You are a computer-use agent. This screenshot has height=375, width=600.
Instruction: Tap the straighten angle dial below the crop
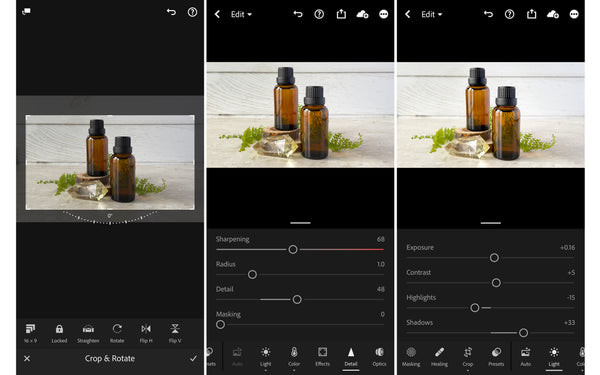pos(110,217)
